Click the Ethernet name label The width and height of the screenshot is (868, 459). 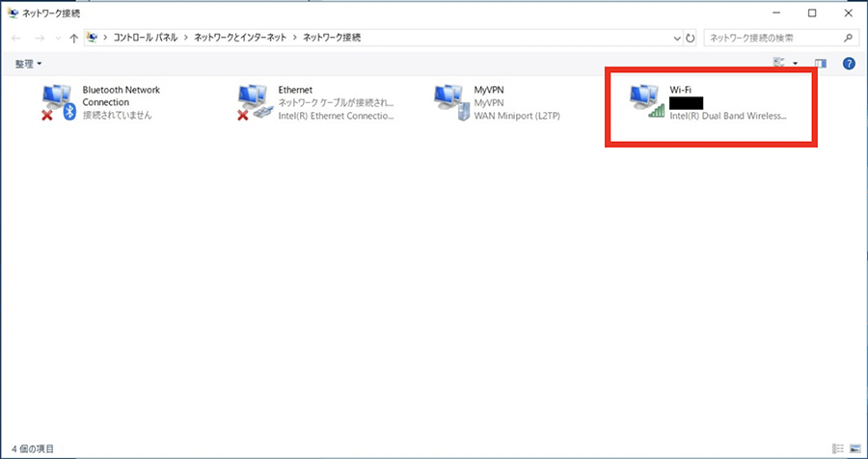(x=295, y=90)
